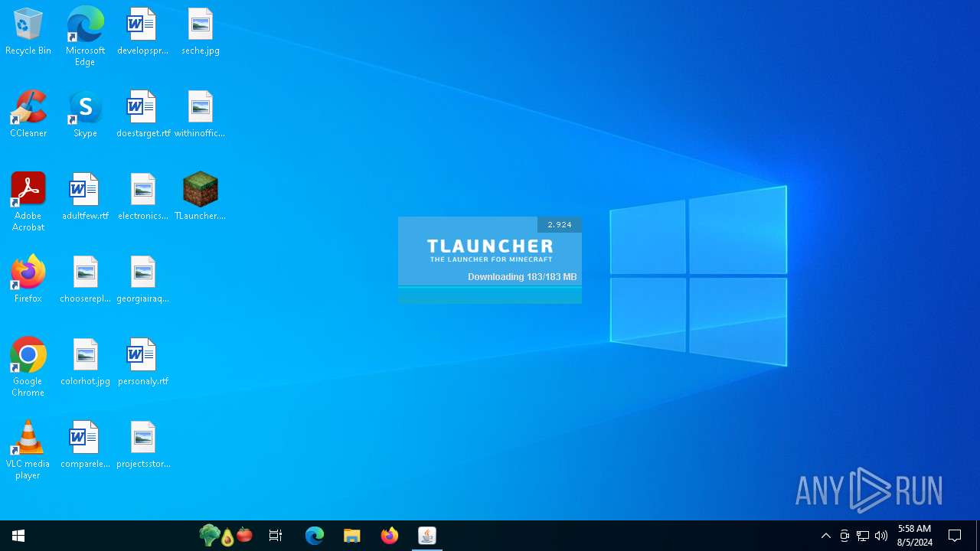
Task: Open network status tray icon
Action: click(863, 536)
